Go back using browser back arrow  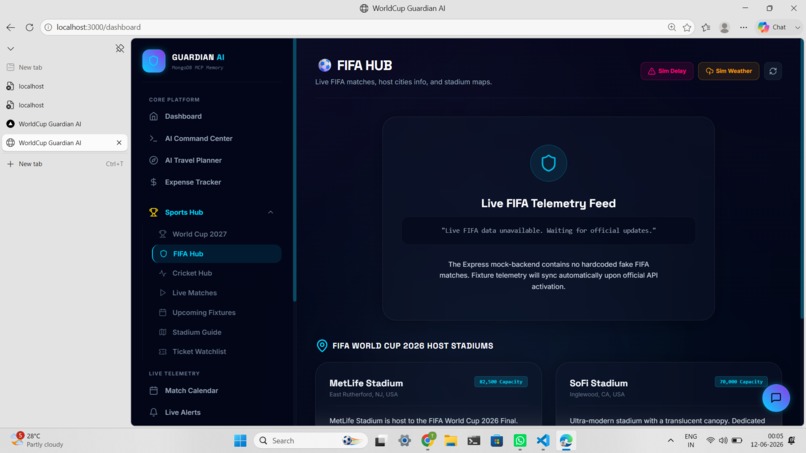[11, 27]
